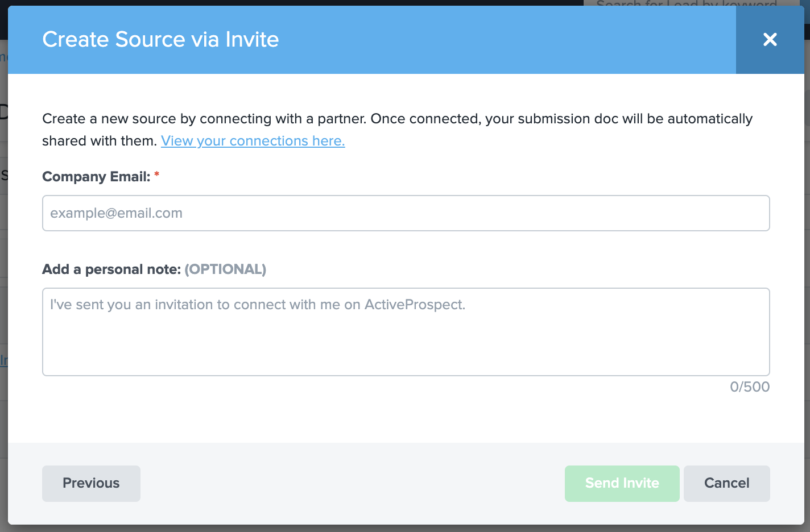Screen dimensions: 810x532
Task: Cancel the invite dialog
Action: (x=726, y=483)
